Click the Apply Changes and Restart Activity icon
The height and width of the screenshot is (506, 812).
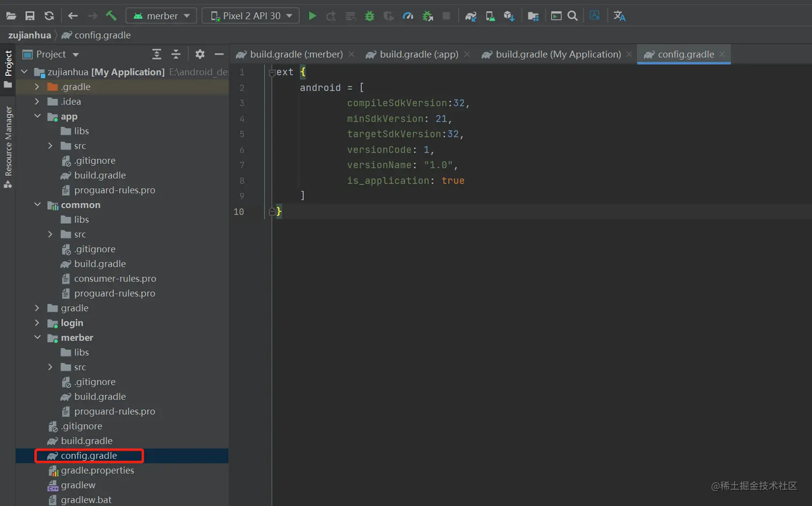click(x=331, y=16)
